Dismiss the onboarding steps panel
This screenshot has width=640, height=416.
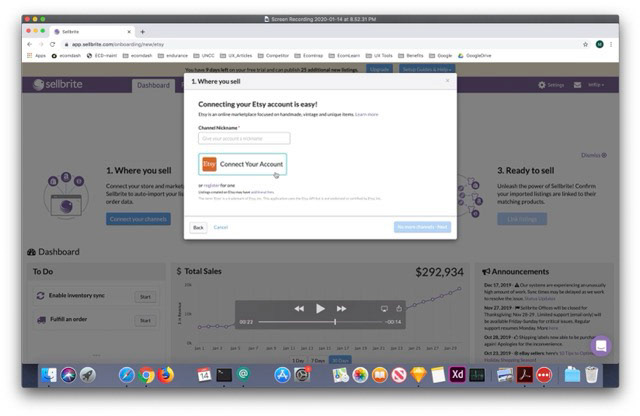593,155
